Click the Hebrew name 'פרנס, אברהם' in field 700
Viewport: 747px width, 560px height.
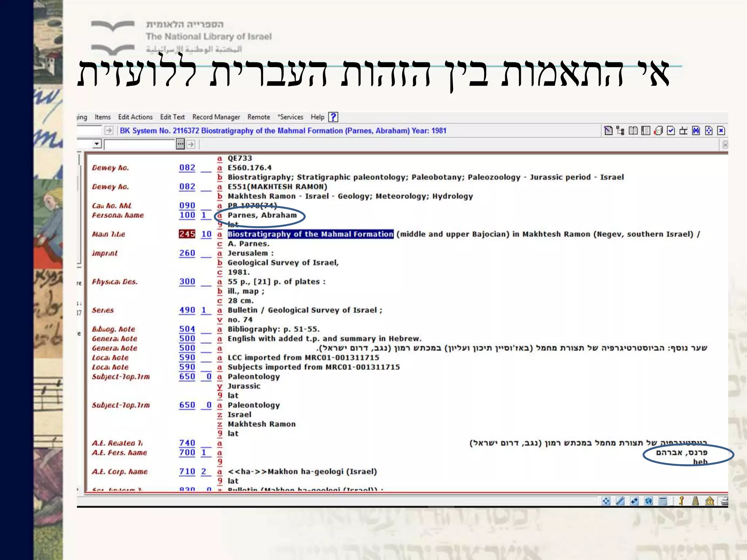click(681, 452)
